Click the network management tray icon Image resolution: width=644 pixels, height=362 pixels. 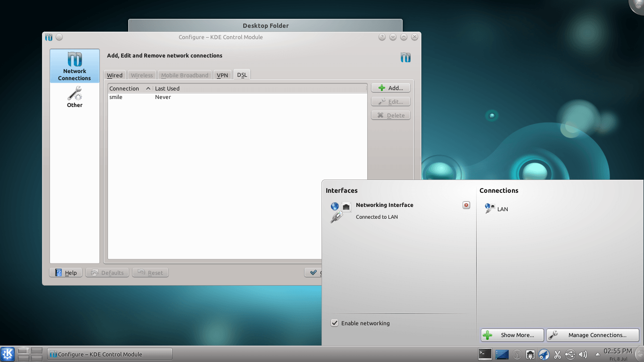click(x=530, y=354)
